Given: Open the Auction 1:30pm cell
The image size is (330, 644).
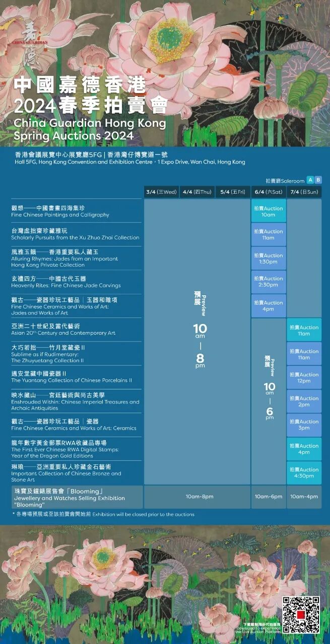Looking at the screenshot, I should [x=269, y=258].
